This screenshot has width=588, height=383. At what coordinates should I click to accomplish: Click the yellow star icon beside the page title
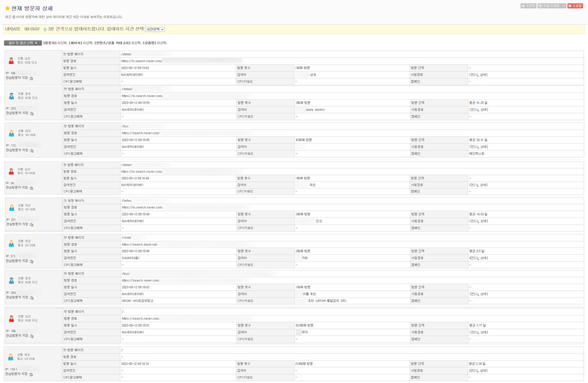pyautogui.click(x=7, y=8)
